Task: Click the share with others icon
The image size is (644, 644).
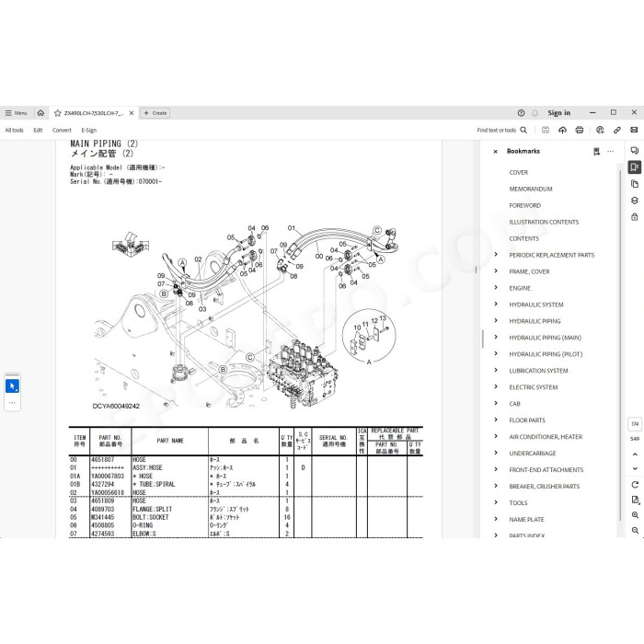Action: [x=600, y=131]
